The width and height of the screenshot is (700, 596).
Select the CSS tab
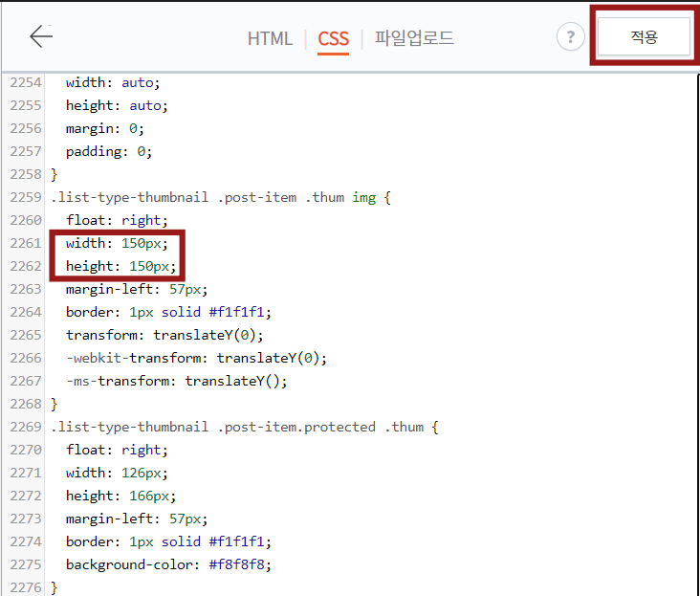[x=333, y=39]
